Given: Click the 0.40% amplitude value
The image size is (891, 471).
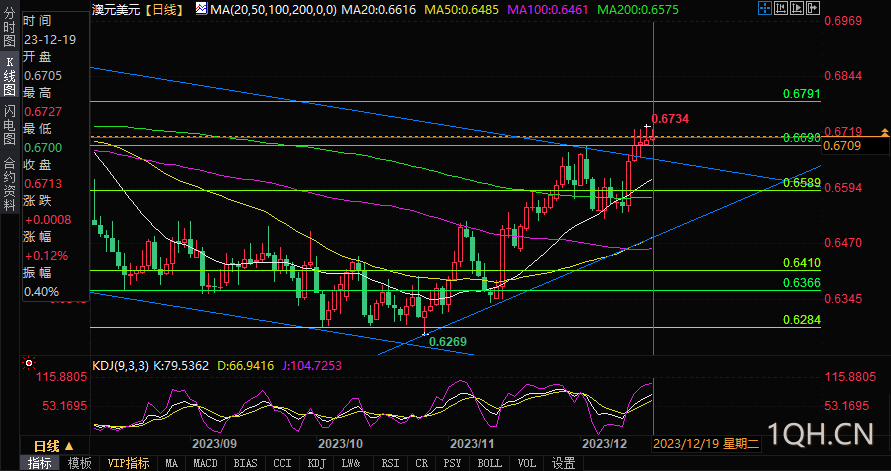Looking at the screenshot, I should (x=41, y=291).
